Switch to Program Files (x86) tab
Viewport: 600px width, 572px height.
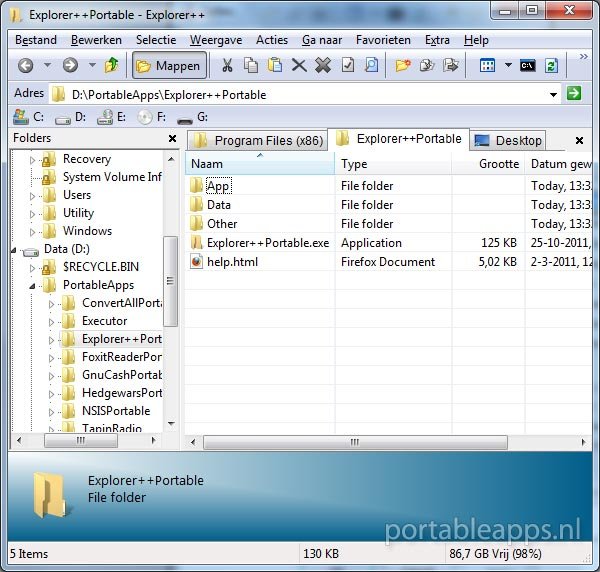click(258, 140)
